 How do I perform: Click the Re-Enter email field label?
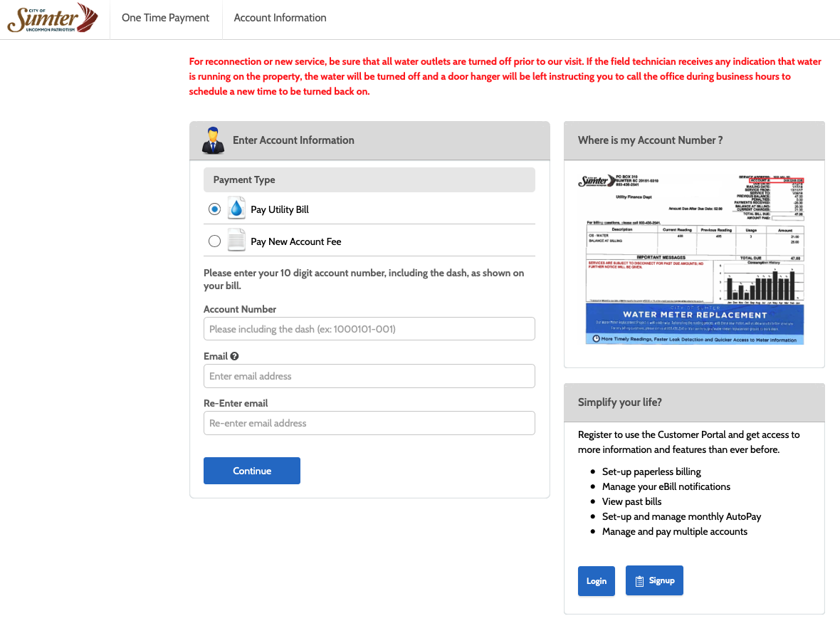pos(236,404)
